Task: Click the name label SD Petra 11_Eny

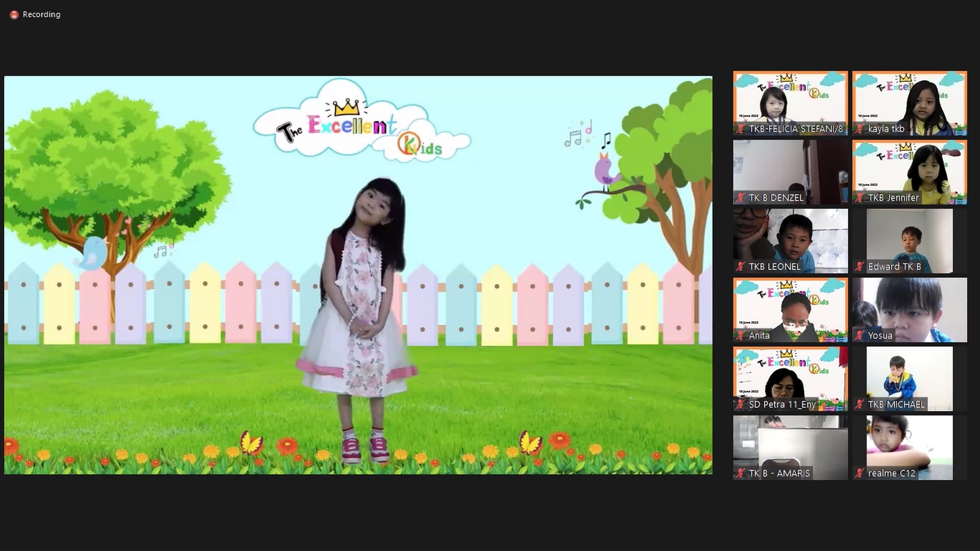Action: (782, 404)
